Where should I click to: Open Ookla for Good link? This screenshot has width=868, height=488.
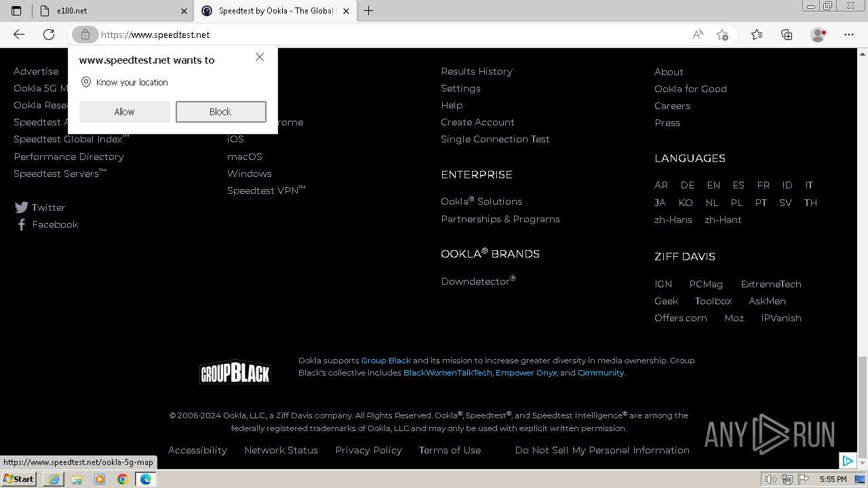click(x=690, y=89)
